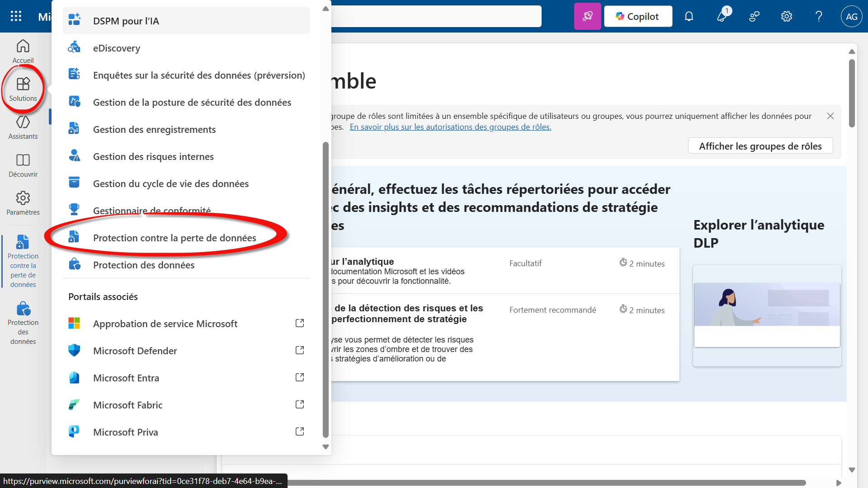Dismiss the role groups info banner
Viewport: 868px width, 488px height.
(830, 116)
